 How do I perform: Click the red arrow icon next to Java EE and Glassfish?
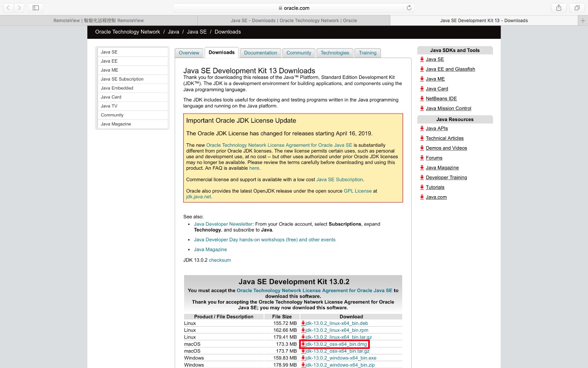click(422, 69)
